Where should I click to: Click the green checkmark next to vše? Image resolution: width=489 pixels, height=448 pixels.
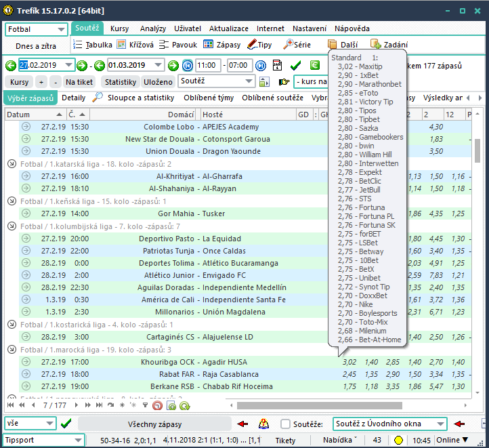point(66,424)
